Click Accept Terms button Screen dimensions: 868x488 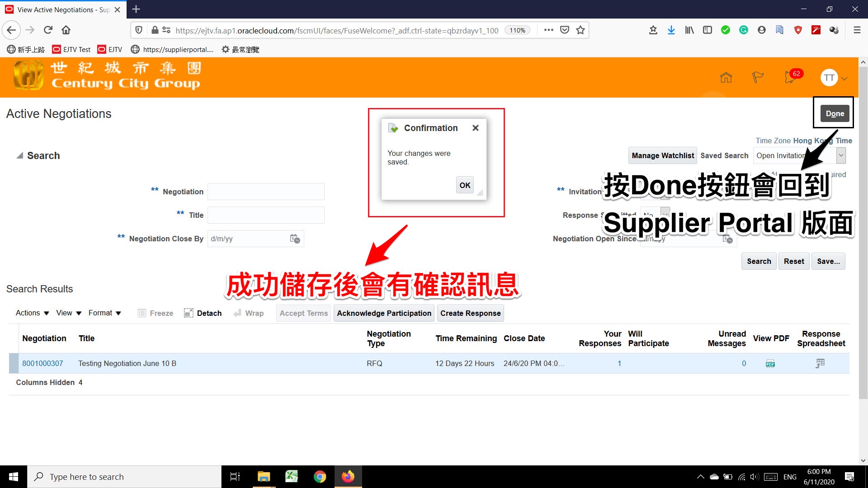(x=303, y=313)
